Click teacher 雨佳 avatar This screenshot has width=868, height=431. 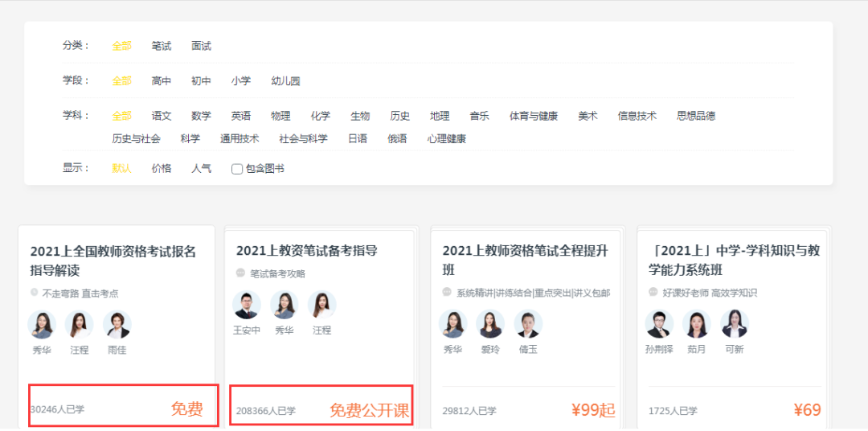click(x=117, y=325)
